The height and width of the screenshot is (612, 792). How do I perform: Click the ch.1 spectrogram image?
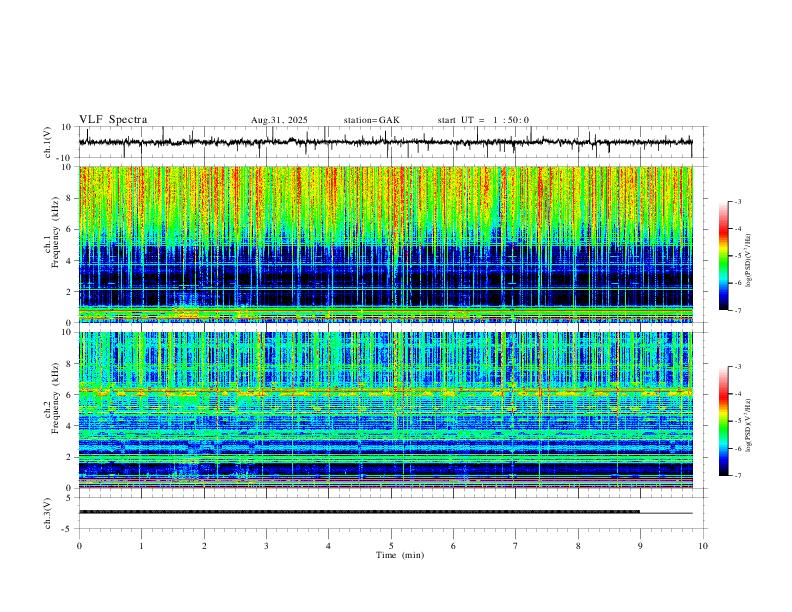[x=385, y=244]
